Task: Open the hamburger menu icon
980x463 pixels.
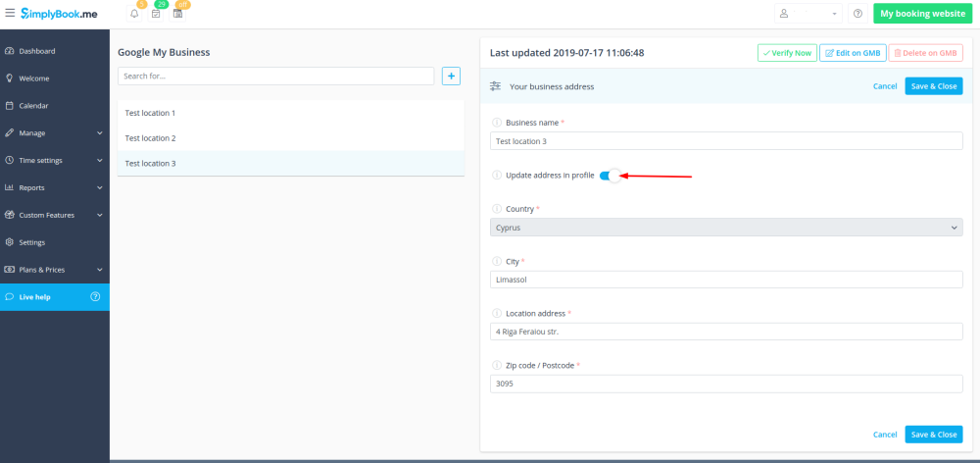Action: tap(10, 14)
